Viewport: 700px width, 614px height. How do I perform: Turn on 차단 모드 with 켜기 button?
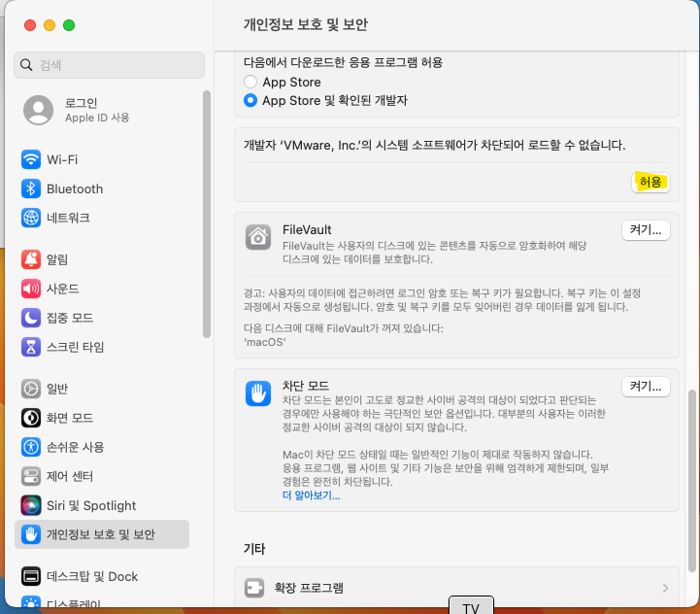coord(646,386)
